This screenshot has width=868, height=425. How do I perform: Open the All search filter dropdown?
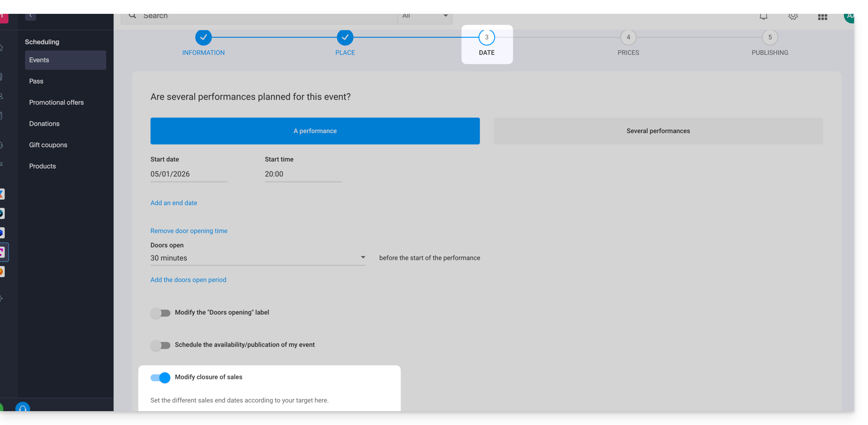pyautogui.click(x=425, y=16)
